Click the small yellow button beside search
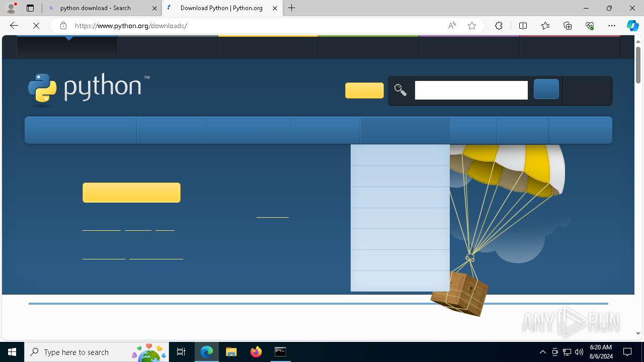 tap(364, 90)
